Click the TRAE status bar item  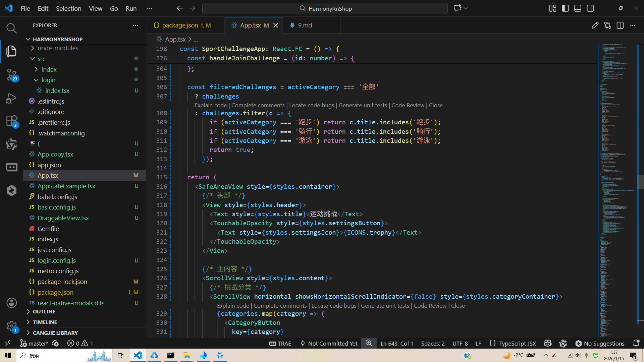coord(280,343)
